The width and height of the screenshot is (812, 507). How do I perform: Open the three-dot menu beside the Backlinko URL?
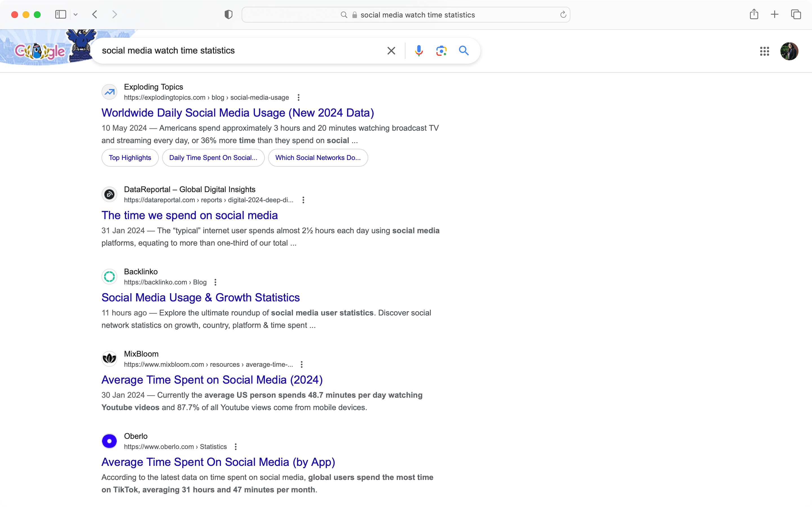tap(215, 282)
